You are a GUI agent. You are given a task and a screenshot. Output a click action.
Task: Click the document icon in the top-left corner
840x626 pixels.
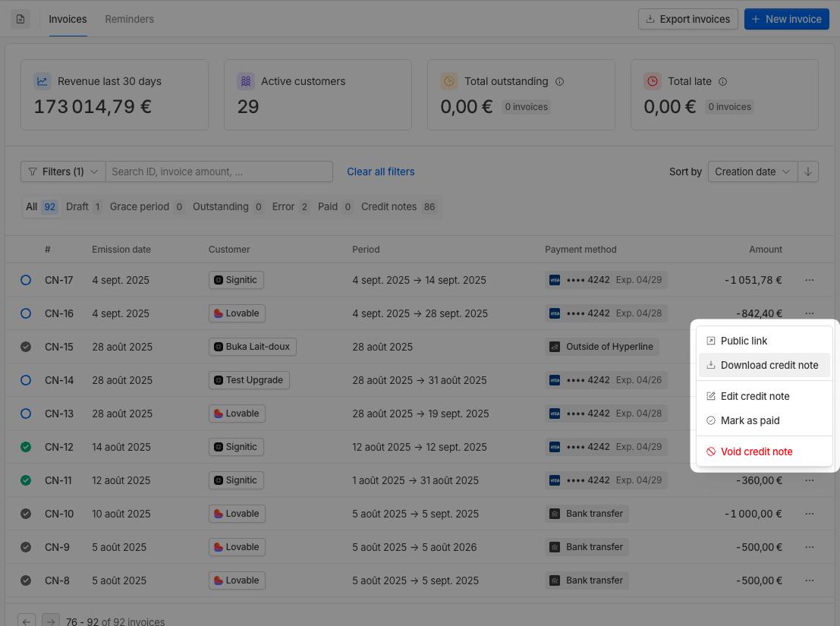pyautogui.click(x=20, y=19)
